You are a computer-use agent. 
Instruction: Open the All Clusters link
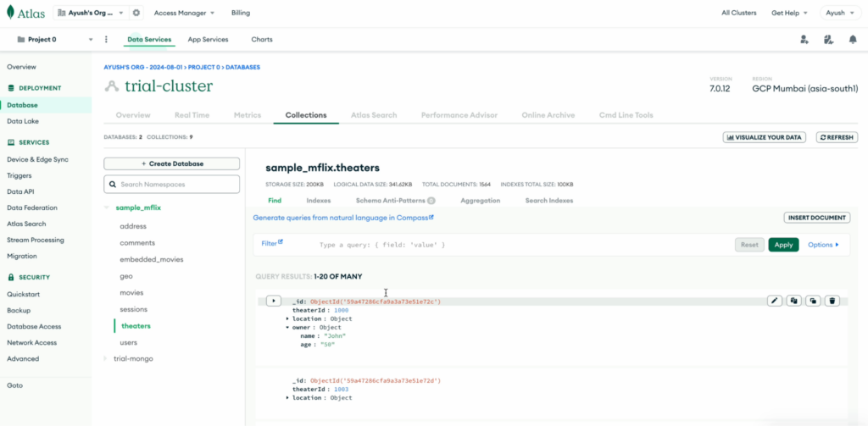[739, 13]
